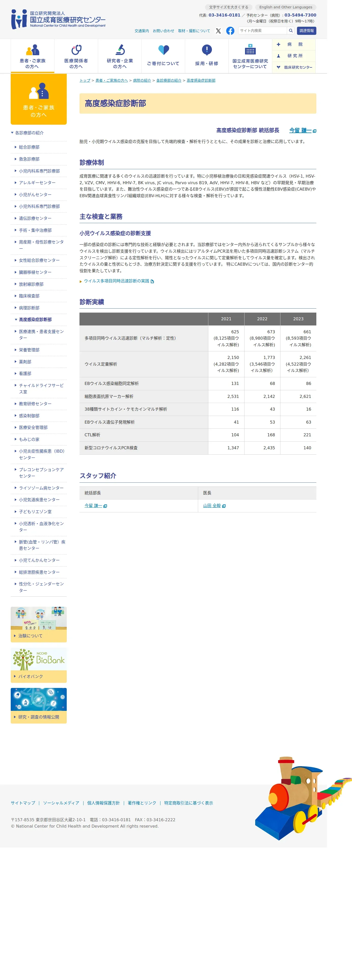Click the 国立成育医療研究センター logo
352x980 pixels.
click(58, 19)
